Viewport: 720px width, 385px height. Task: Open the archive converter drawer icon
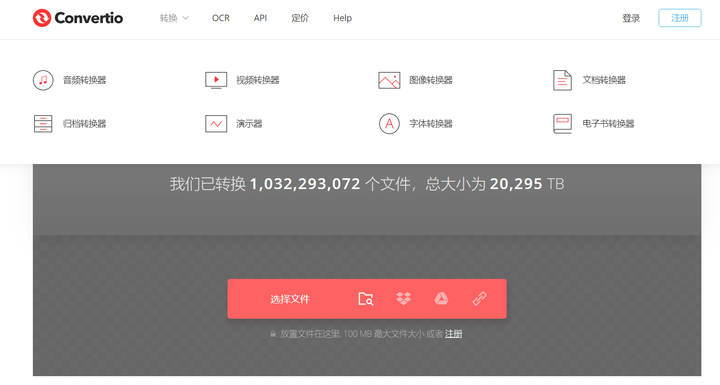tap(43, 124)
